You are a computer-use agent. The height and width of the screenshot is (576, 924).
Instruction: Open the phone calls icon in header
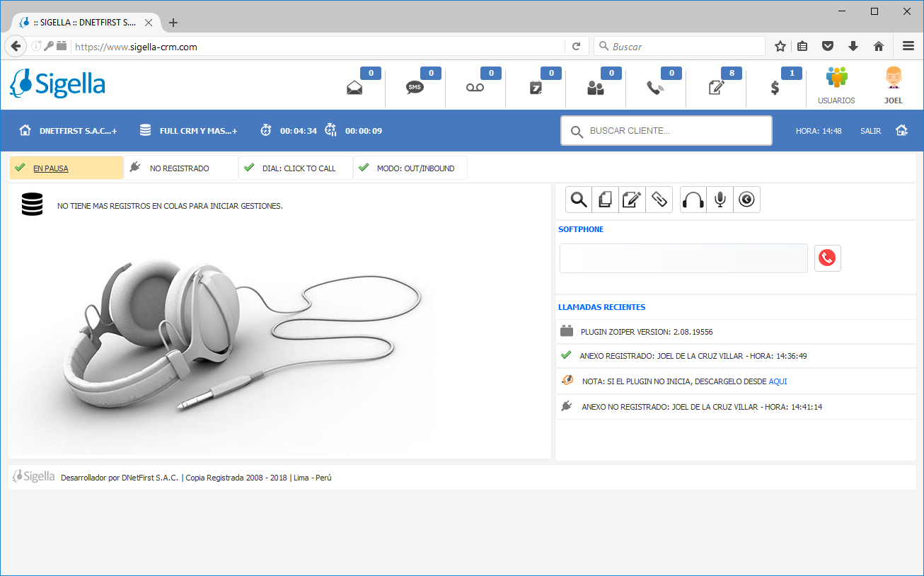click(x=655, y=88)
